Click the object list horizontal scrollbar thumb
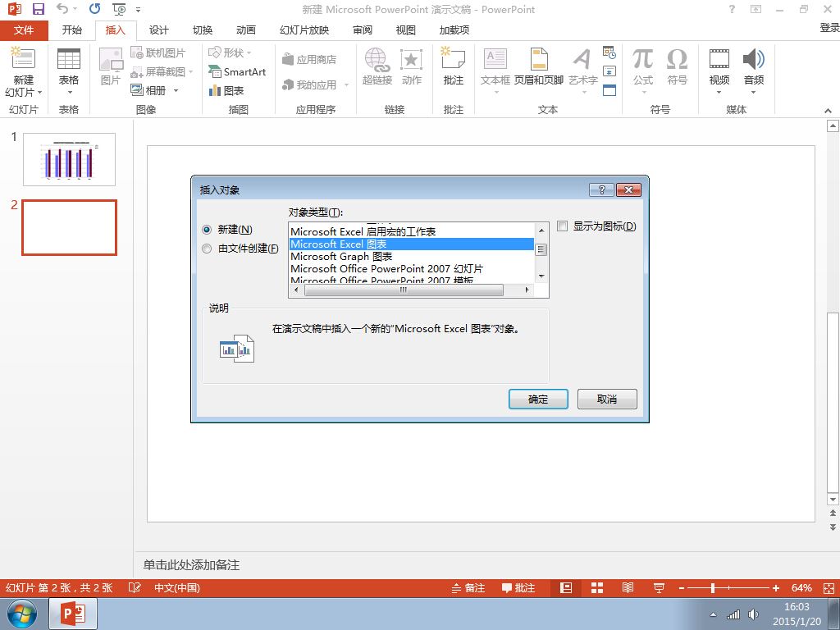This screenshot has height=630, width=840. [404, 290]
